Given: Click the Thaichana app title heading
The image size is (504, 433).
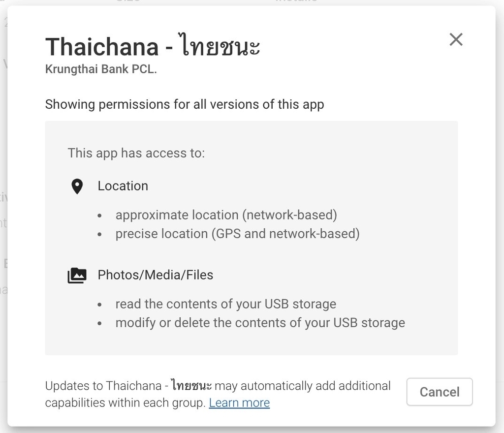Looking at the screenshot, I should tap(153, 47).
